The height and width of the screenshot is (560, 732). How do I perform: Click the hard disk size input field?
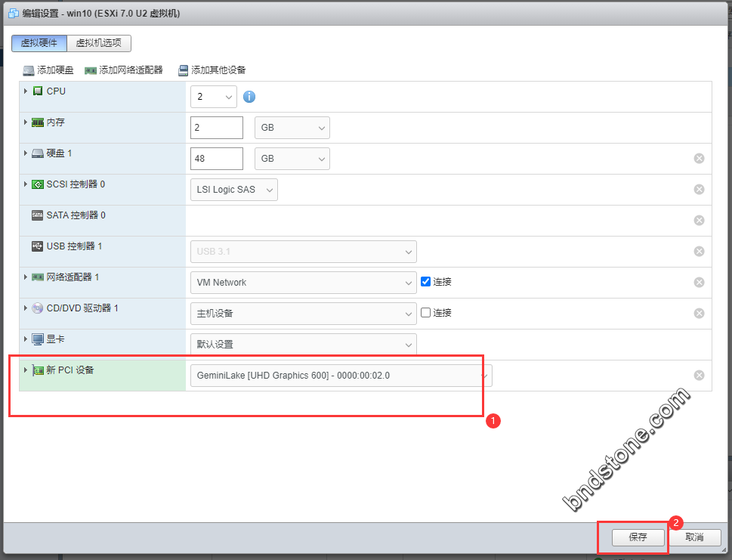point(217,159)
